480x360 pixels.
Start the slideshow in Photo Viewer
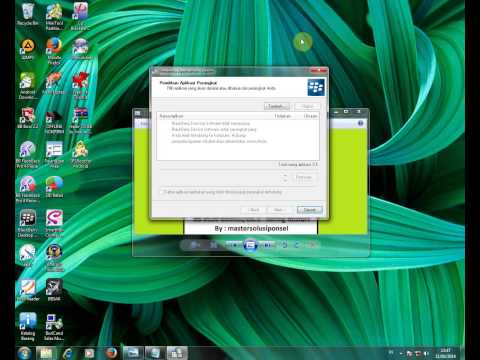click(x=250, y=245)
